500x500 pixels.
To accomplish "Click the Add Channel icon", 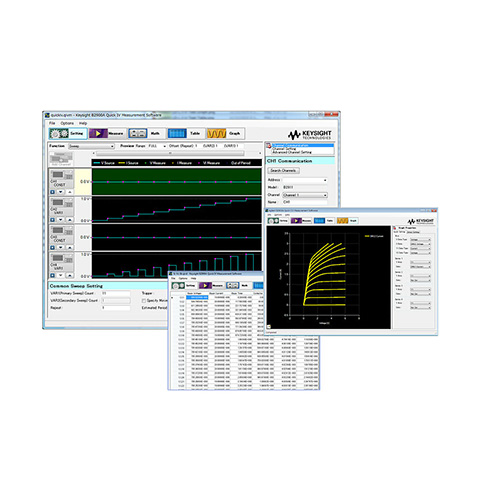I will coord(61,159).
